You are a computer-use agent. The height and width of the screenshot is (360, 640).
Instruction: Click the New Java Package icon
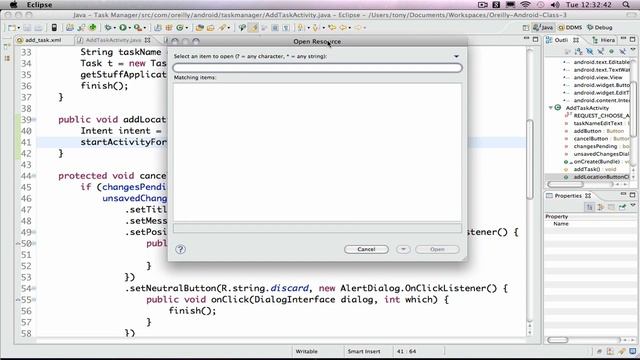pyautogui.click(x=169, y=28)
